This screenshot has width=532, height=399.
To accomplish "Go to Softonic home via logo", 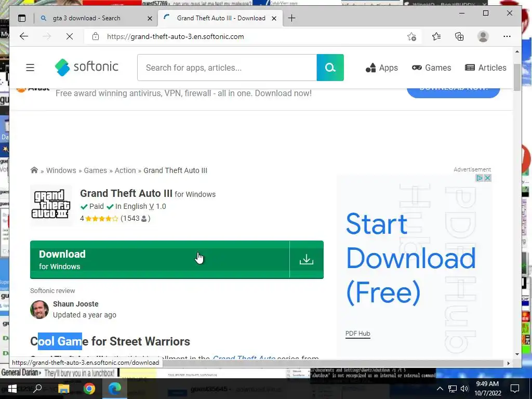I will 87,67.
